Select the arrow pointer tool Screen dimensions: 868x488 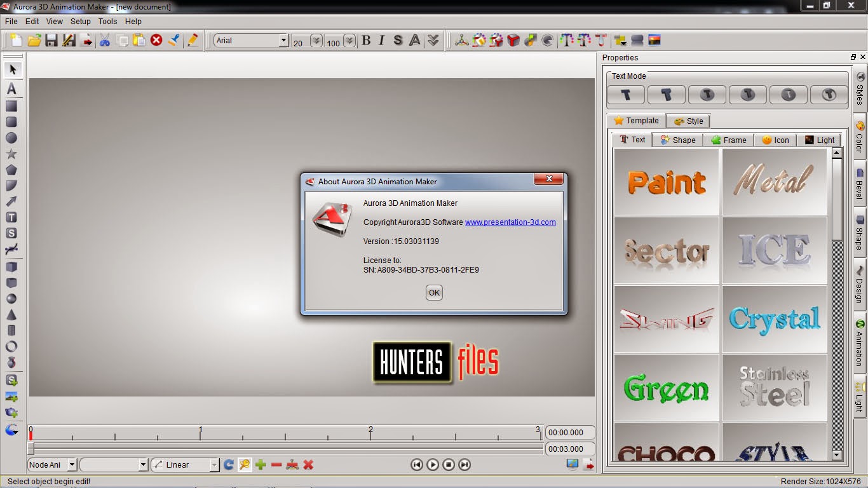pos(11,69)
